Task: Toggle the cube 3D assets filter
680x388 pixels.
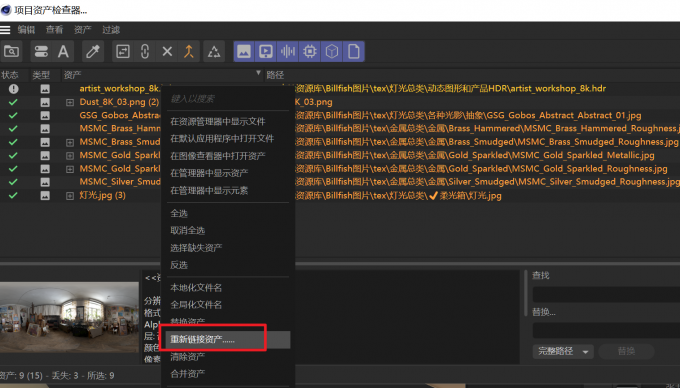Action: point(332,52)
